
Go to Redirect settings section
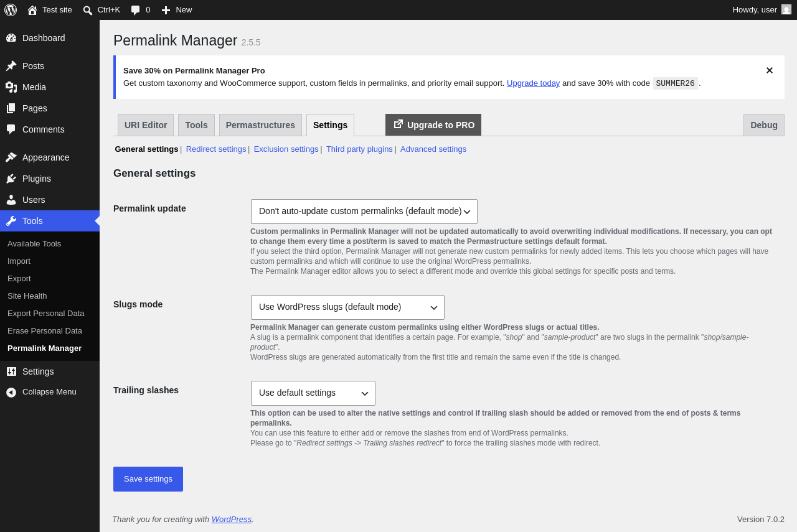(216, 149)
